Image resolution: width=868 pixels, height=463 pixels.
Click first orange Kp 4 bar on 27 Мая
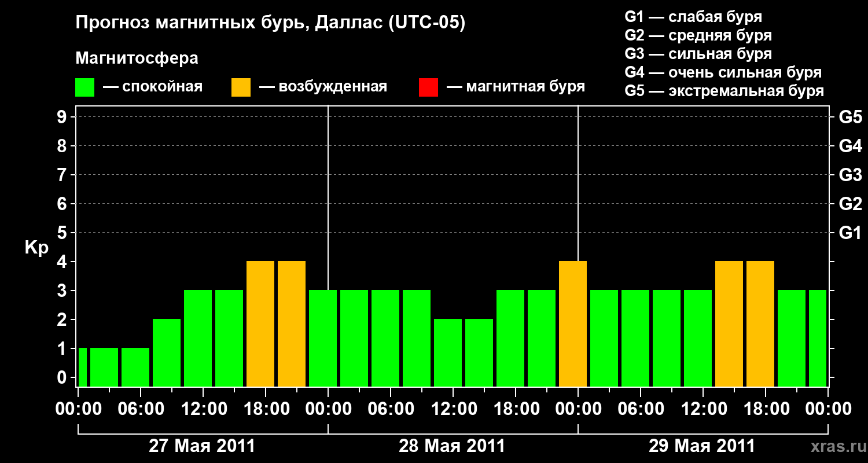point(260,324)
